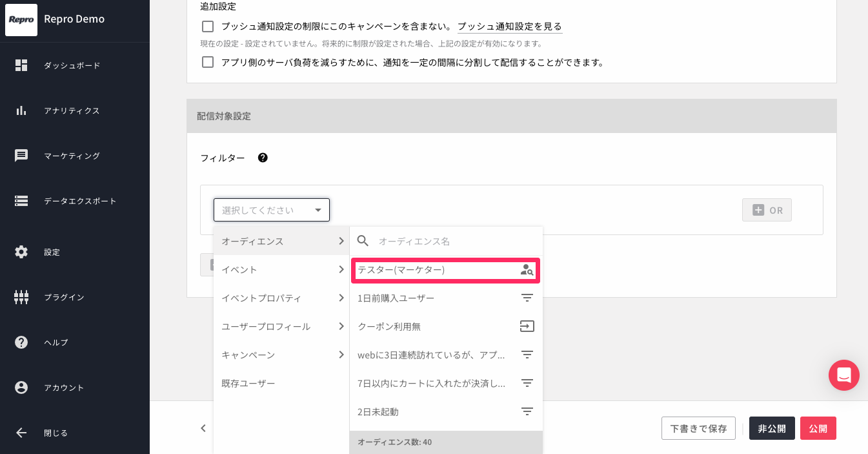Select the 設定 sidebar label
This screenshot has height=454, width=868.
[52, 252]
